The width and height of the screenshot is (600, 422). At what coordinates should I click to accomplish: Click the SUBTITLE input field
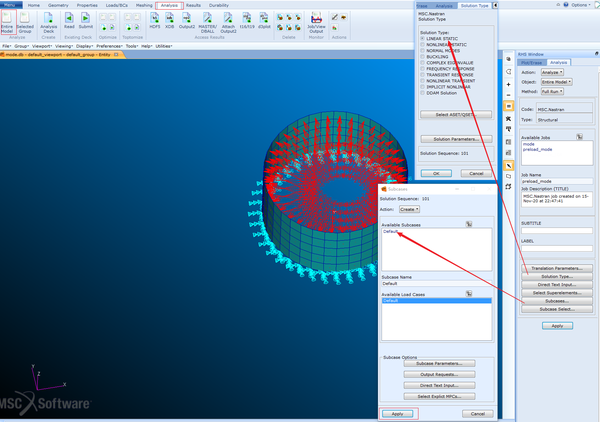pyautogui.click(x=557, y=230)
